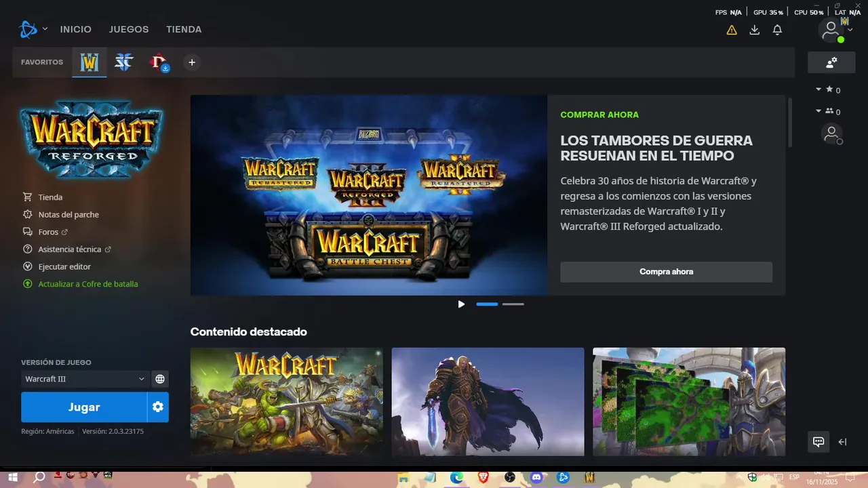
Task: Open the downloads icon
Action: click(x=754, y=30)
